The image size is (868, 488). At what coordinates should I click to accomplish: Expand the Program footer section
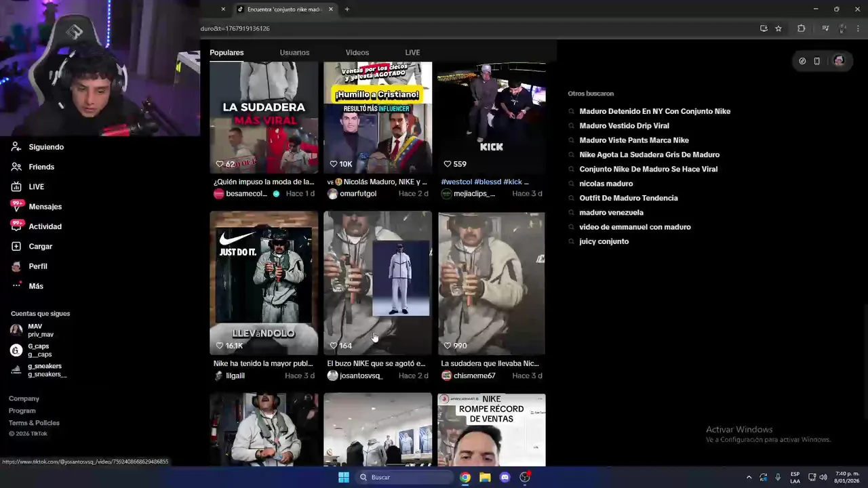pos(22,411)
